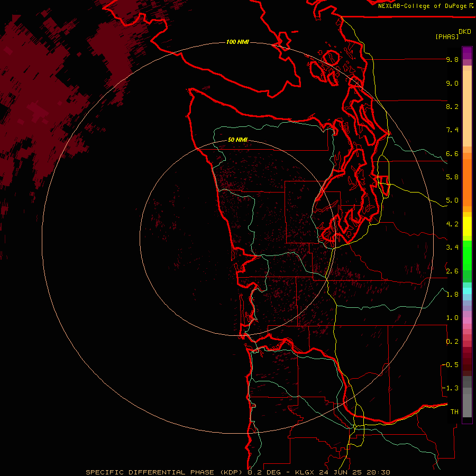Click the DKD label above the color scale
This screenshot has height=476, width=476.
[x=465, y=32]
